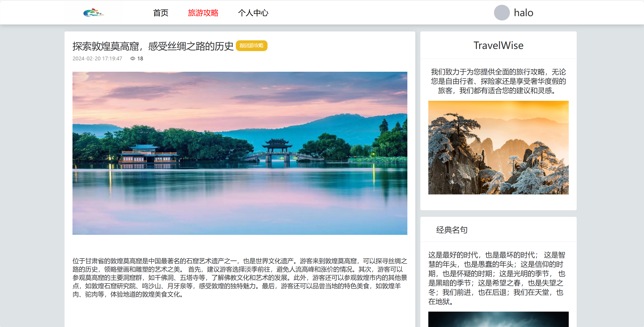644x327 pixels.
Task: Go to 个人中心 page
Action: (253, 13)
